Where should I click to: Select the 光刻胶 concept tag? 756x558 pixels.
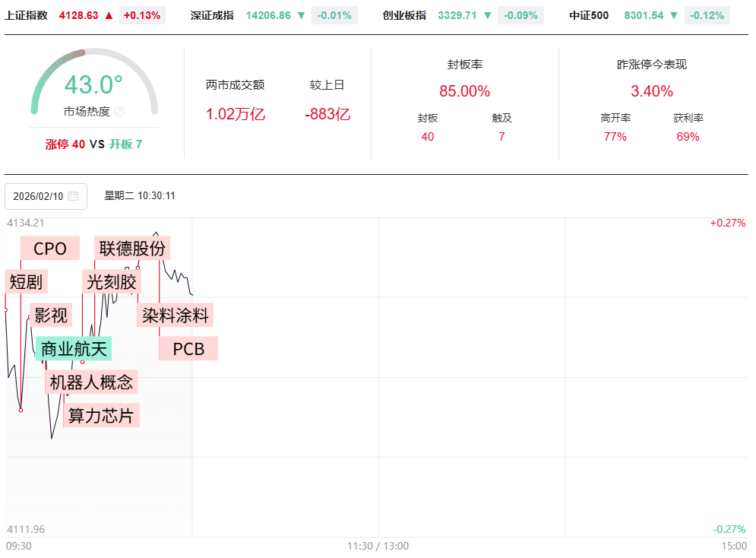pyautogui.click(x=112, y=282)
